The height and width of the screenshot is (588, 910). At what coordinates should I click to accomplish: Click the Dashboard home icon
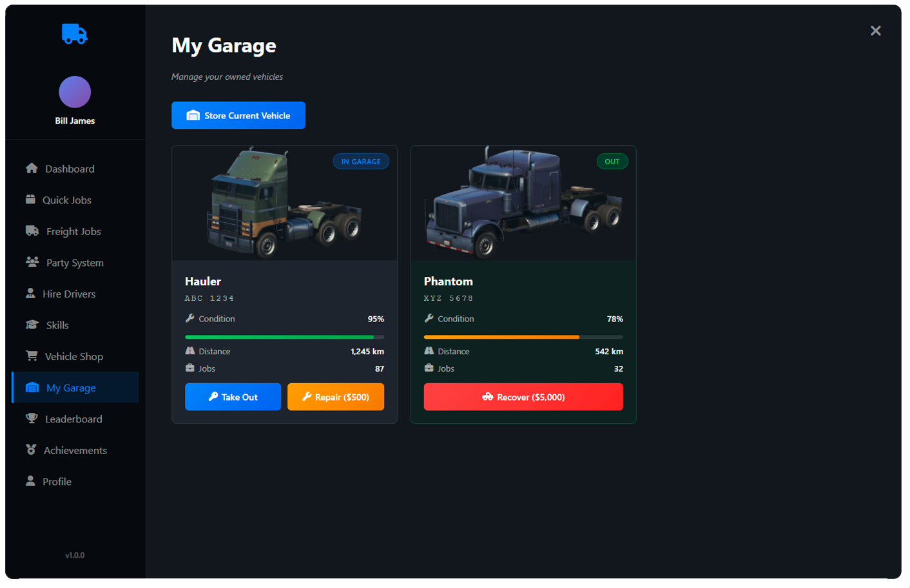[x=32, y=168]
